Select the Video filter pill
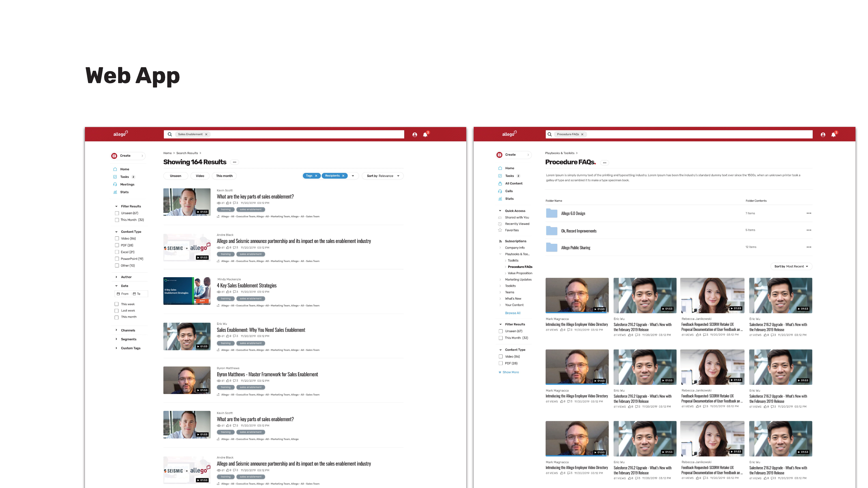The image size is (868, 488). [x=200, y=176]
